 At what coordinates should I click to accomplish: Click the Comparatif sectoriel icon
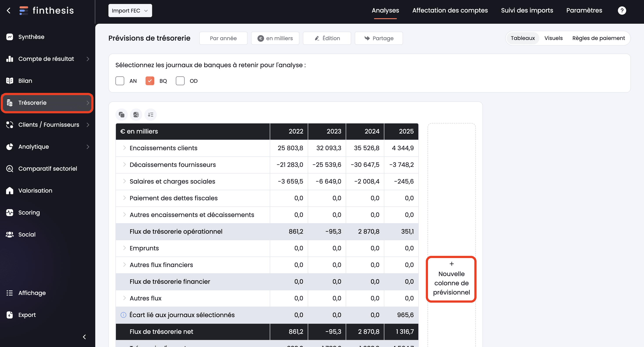[9, 169]
